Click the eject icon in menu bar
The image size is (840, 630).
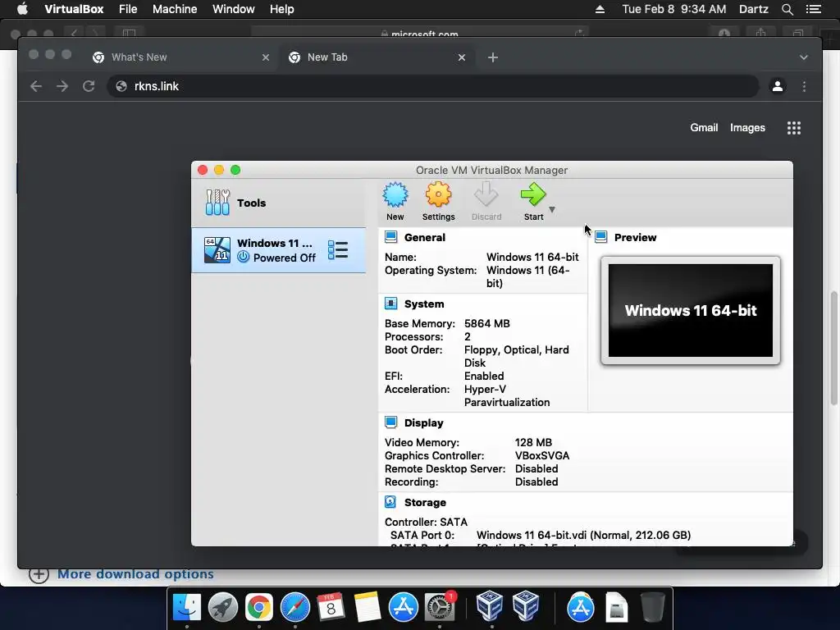pos(600,9)
